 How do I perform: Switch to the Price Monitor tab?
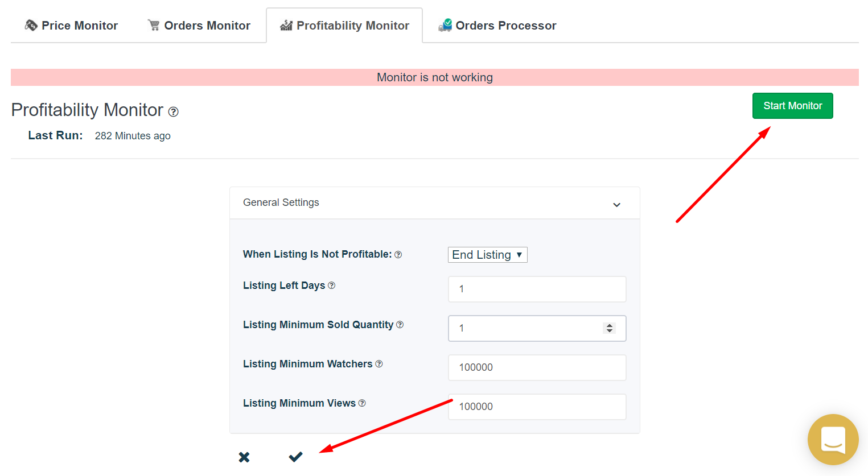71,26
